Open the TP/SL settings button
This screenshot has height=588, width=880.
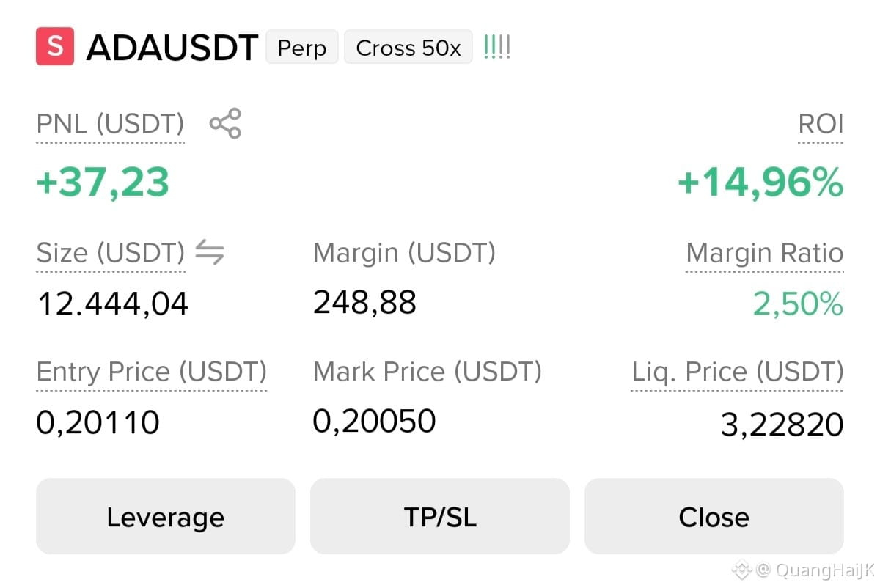point(440,517)
